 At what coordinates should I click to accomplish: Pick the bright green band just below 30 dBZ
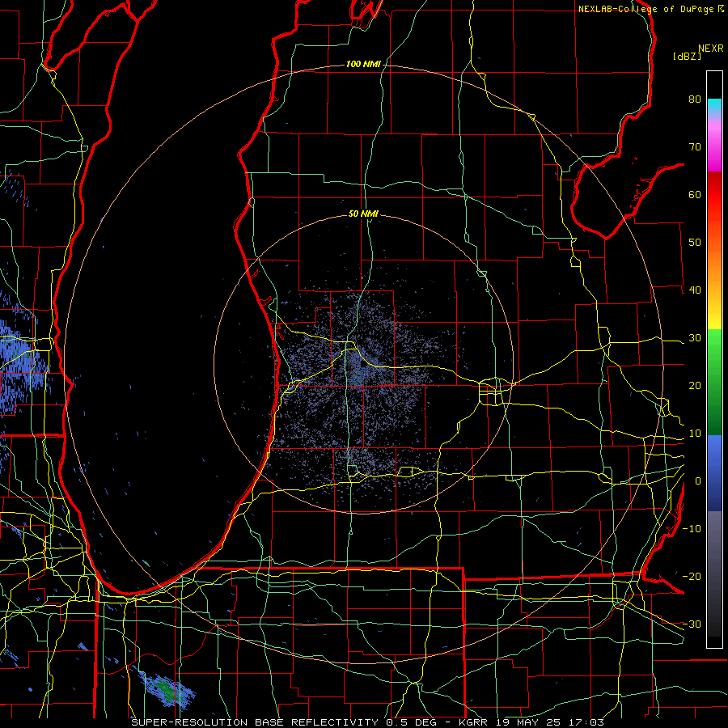click(714, 344)
